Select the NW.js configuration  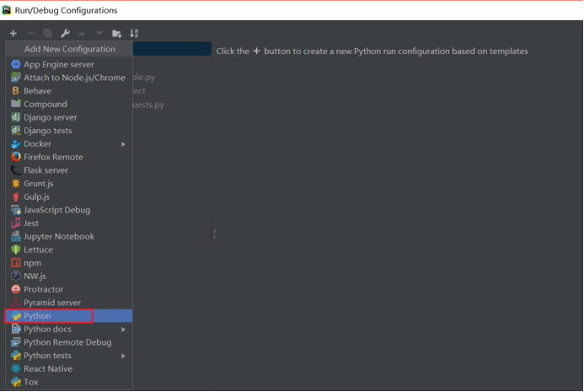tap(69, 277)
